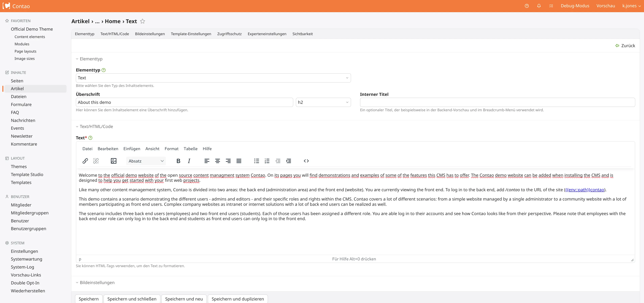Open the Vorschau preview link
This screenshot has height=303, width=644.
pos(605,6)
